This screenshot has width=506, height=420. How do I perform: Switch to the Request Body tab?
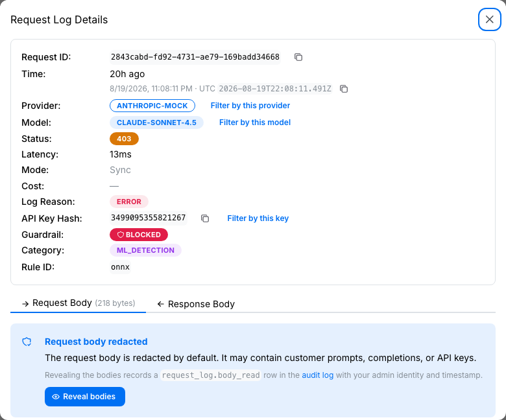[78, 303]
